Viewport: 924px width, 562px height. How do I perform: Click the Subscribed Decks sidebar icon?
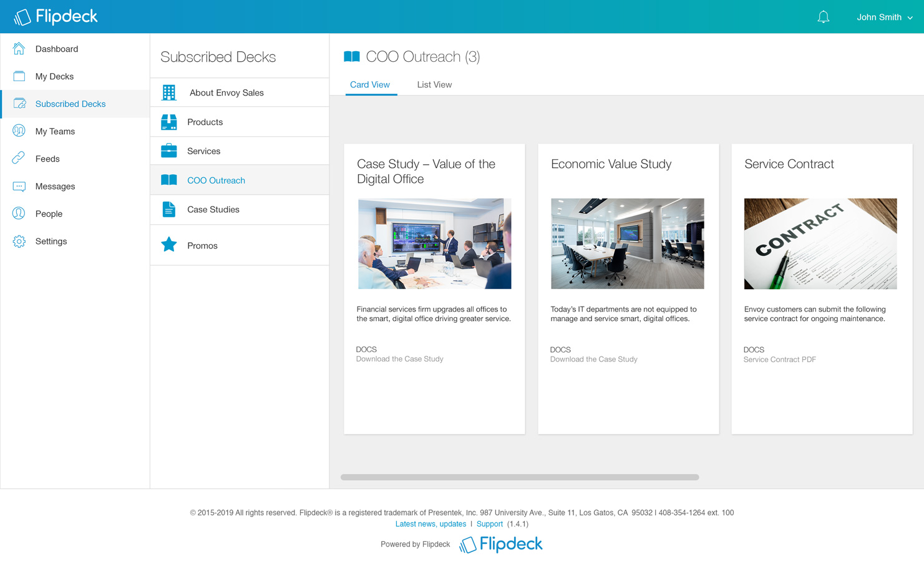[x=19, y=104]
